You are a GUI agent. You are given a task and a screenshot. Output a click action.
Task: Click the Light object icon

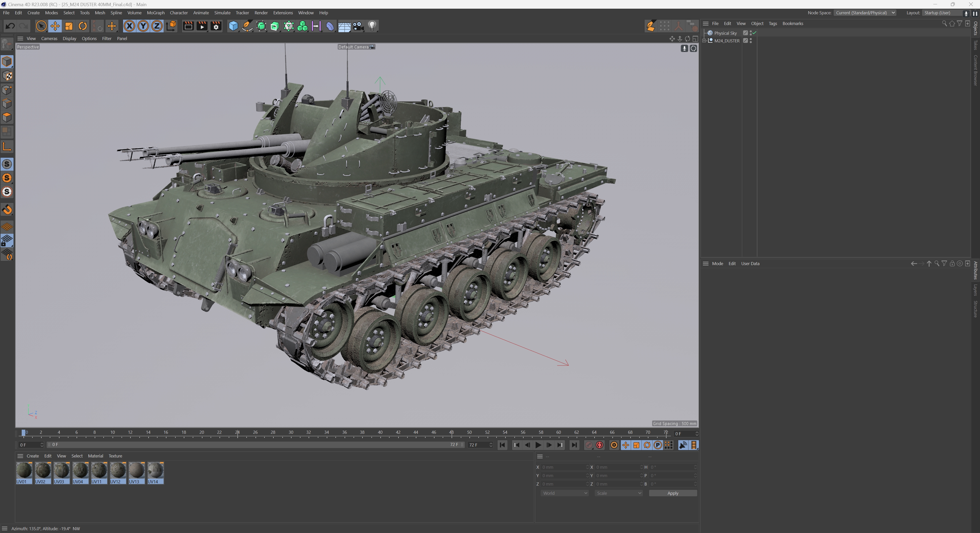[372, 26]
